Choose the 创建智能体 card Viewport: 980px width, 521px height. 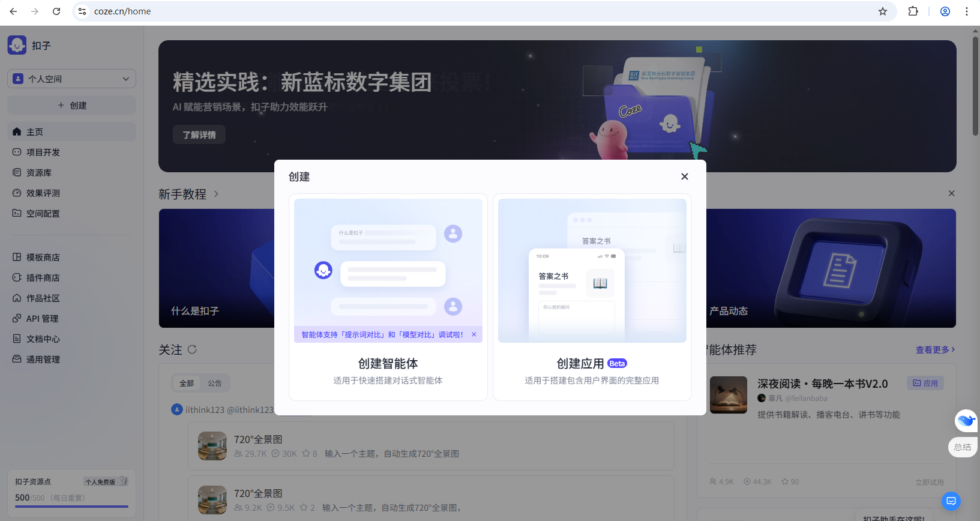(x=388, y=297)
